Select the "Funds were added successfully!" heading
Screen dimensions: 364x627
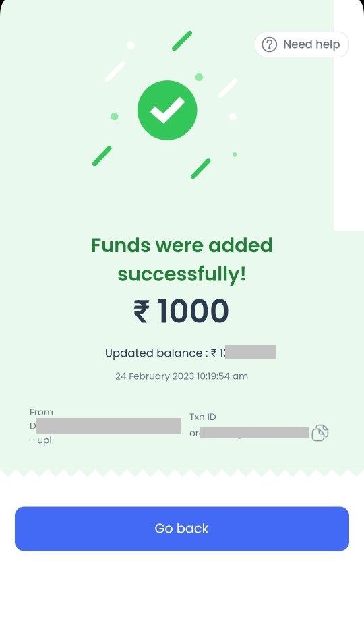tap(182, 260)
